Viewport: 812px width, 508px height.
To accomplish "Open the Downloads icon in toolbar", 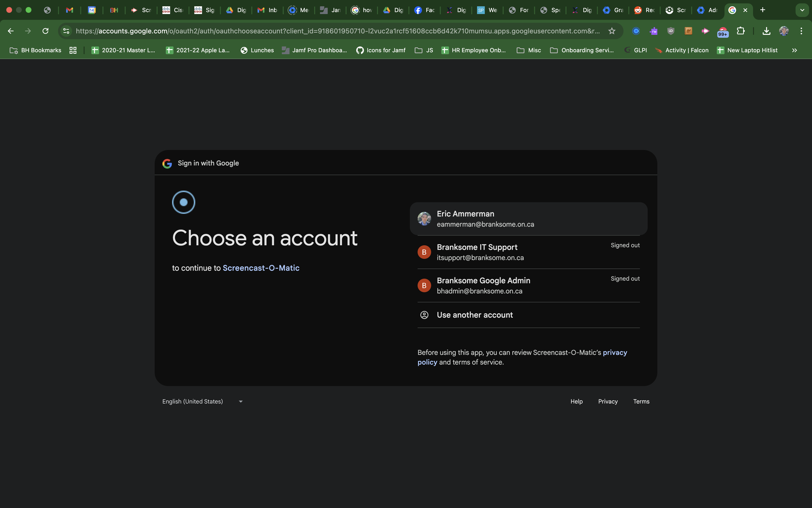I will (x=766, y=31).
